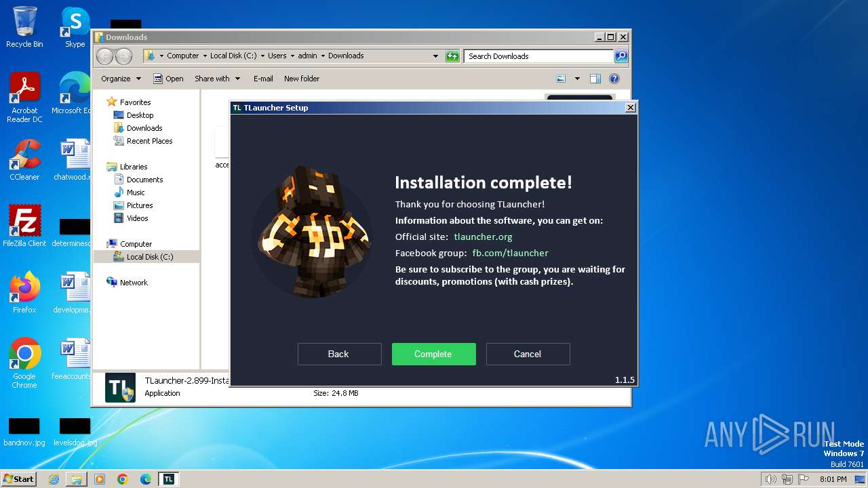Open the Help icon in Downloads window
Image resolution: width=868 pixels, height=488 pixels.
click(614, 79)
